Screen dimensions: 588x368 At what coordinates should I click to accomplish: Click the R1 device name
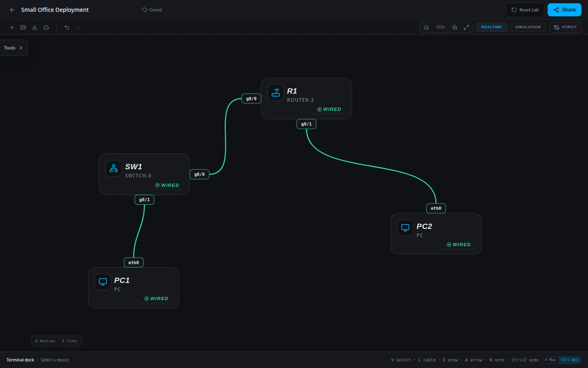point(292,91)
